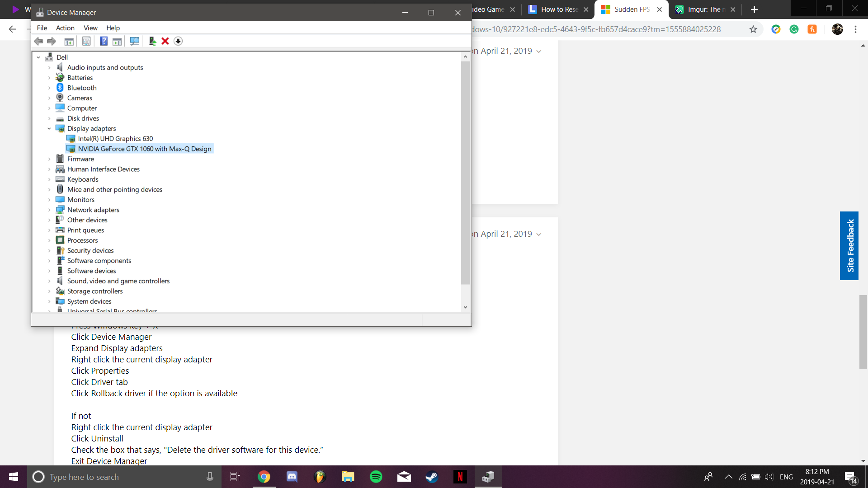Click the Back arrow in Device Manager toolbar

[x=39, y=41]
